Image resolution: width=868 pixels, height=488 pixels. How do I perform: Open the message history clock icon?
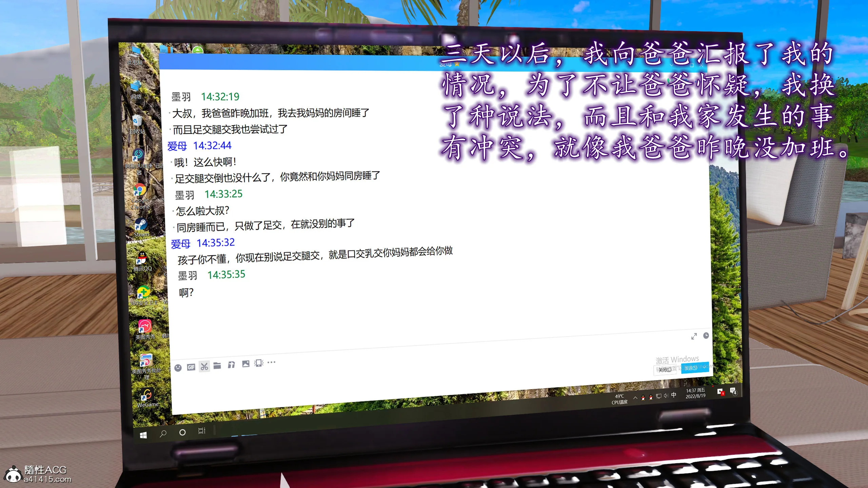click(x=706, y=335)
